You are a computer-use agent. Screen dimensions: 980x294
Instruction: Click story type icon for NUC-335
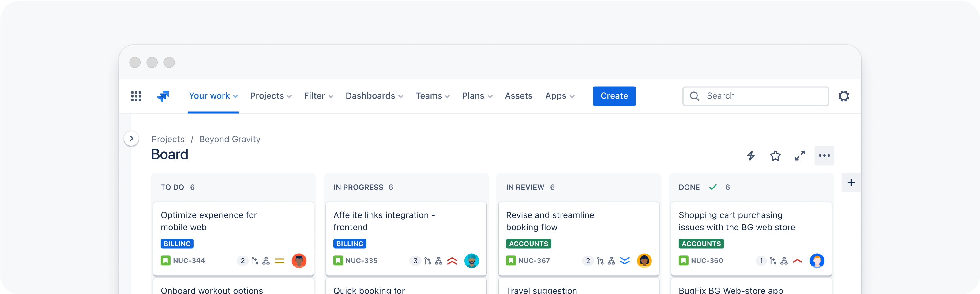338,261
